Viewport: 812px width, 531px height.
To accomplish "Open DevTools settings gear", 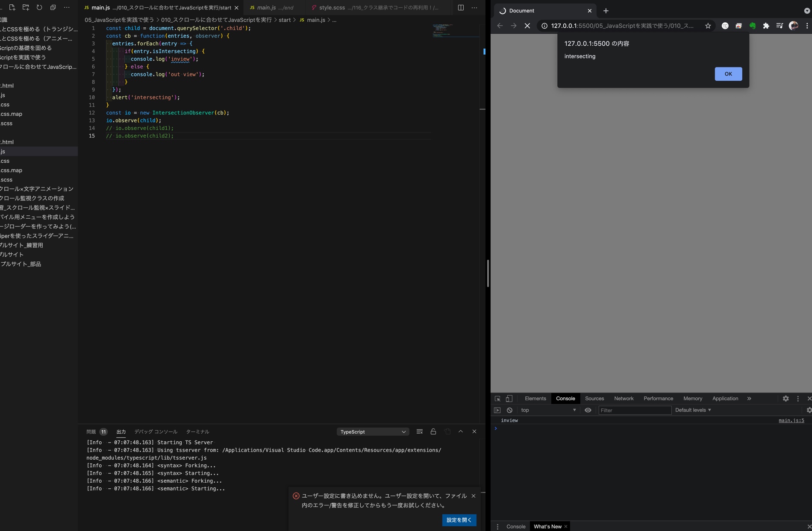I will (786, 399).
